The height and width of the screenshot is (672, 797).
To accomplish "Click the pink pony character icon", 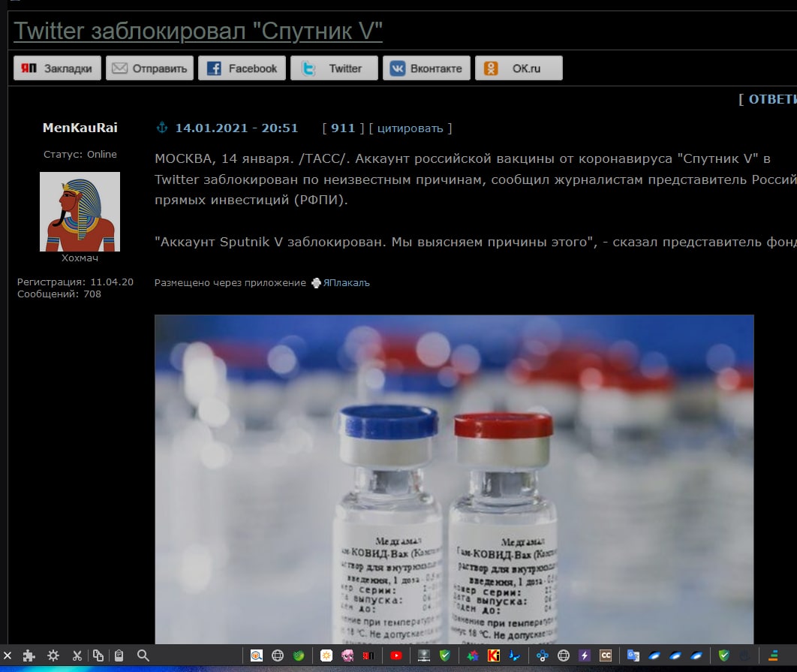I will pos(347,655).
